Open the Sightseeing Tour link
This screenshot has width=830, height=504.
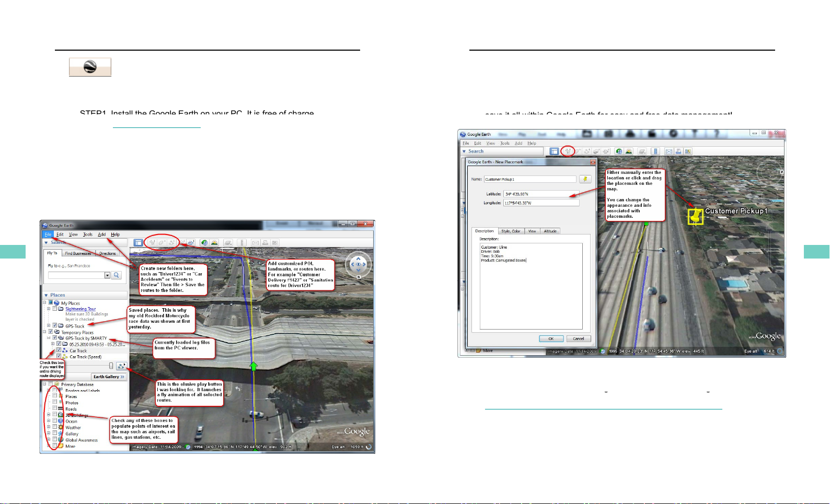pyautogui.click(x=80, y=309)
